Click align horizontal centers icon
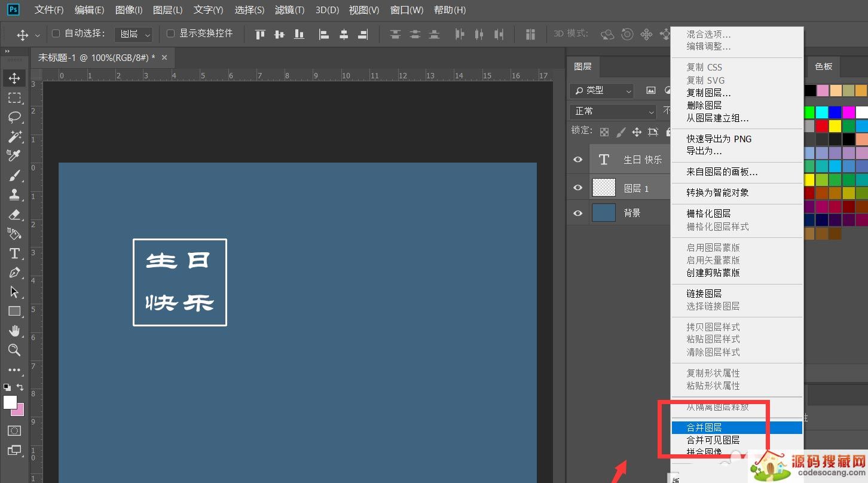 [x=344, y=35]
